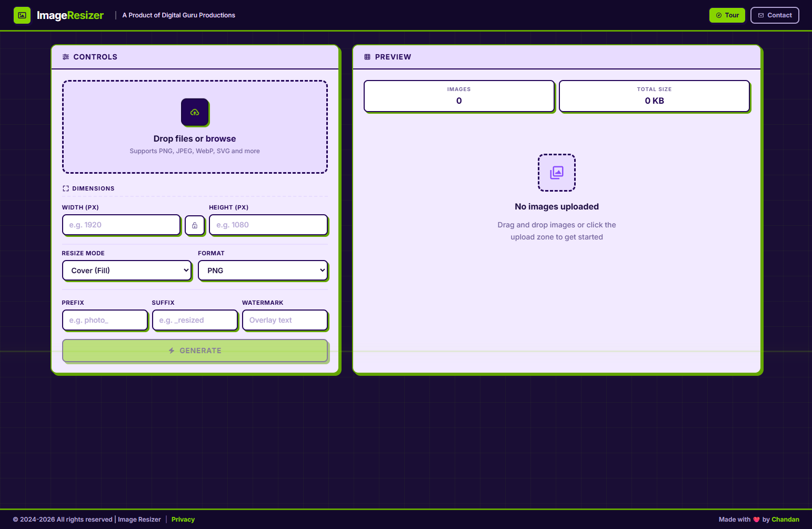Click the "Image Resizer" footer text
812x529 pixels.
pos(139,520)
